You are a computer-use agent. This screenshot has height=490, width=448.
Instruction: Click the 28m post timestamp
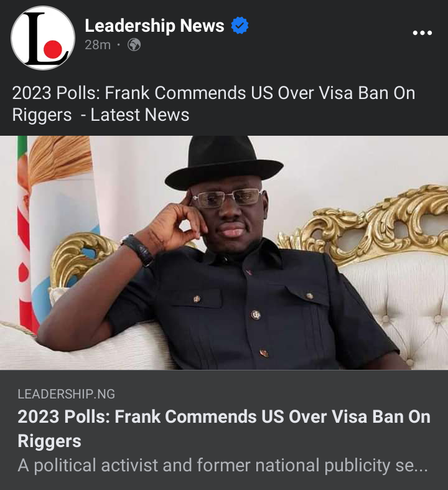point(98,45)
